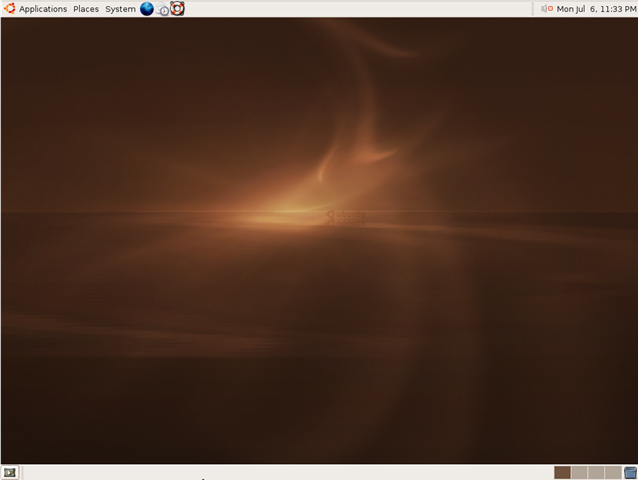The image size is (638, 480).
Task: Open the Places menu
Action: pyautogui.click(x=86, y=9)
